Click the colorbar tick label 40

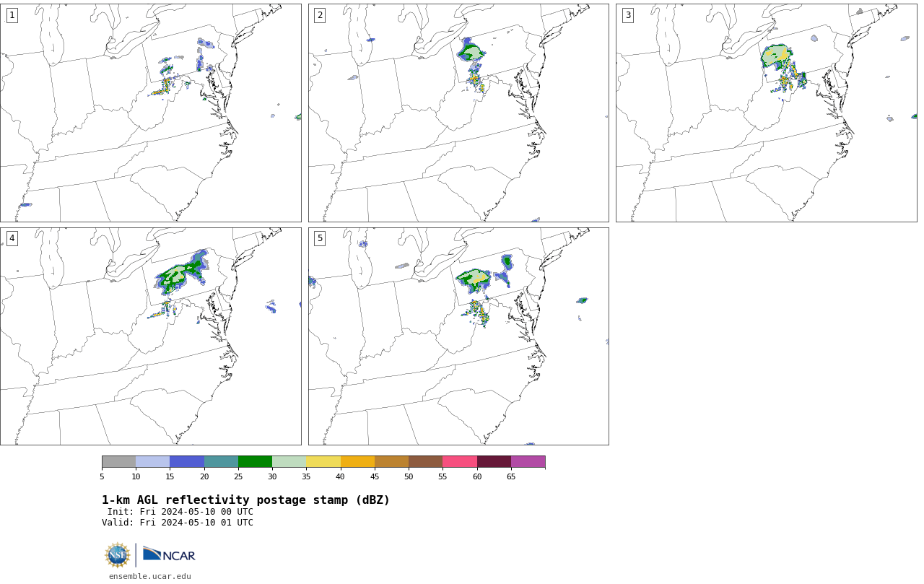tap(341, 476)
